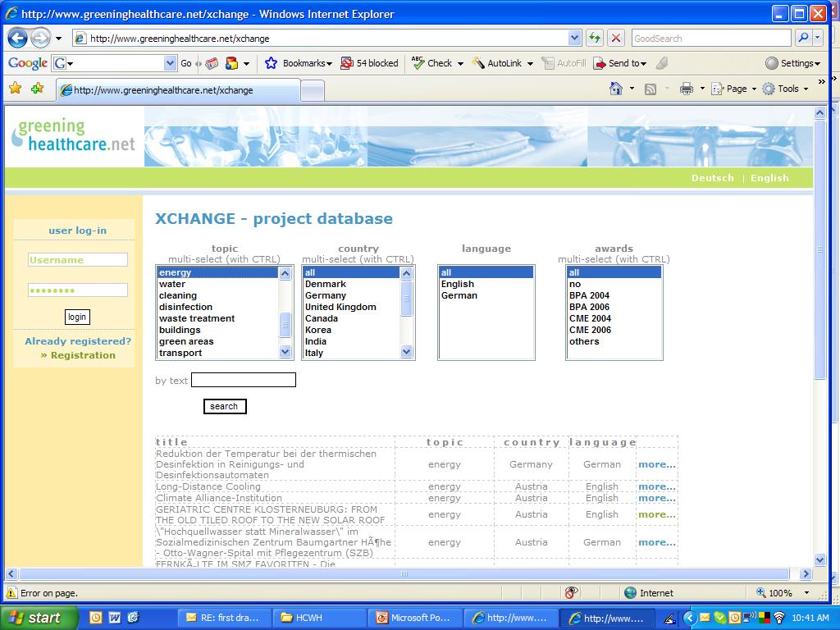Click the login button

(x=77, y=317)
